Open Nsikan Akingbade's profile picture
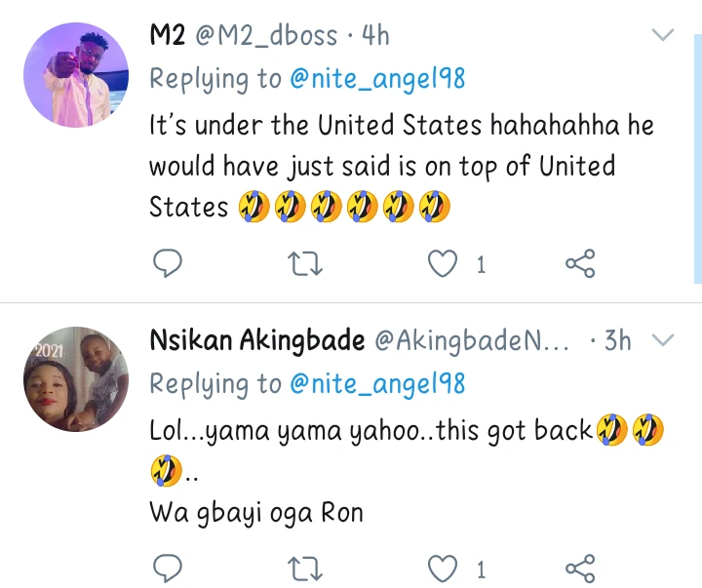The height and width of the screenshot is (588, 702). tap(75, 379)
